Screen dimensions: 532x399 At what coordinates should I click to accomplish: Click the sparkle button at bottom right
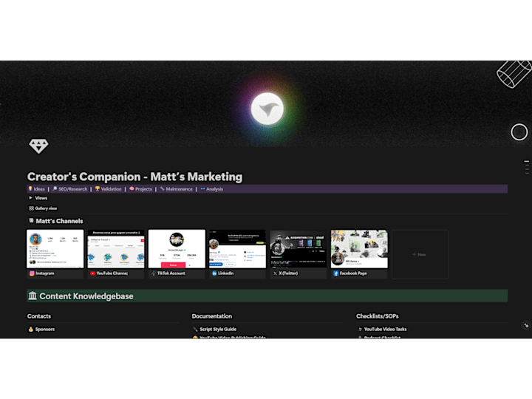(x=526, y=325)
